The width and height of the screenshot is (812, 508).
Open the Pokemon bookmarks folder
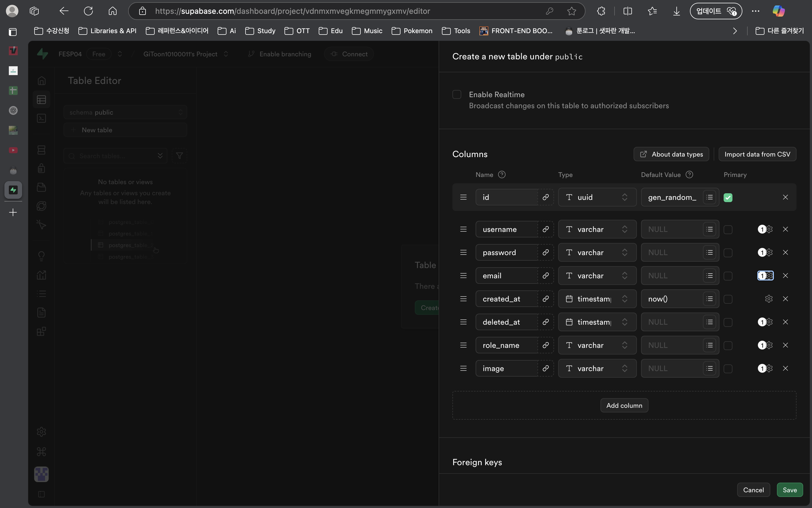point(412,31)
